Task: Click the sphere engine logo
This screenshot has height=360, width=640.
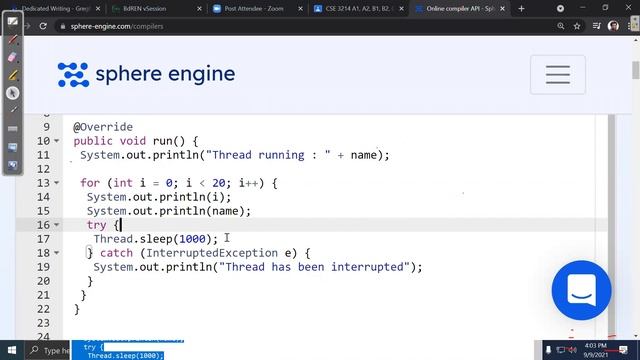Action: click(146, 74)
